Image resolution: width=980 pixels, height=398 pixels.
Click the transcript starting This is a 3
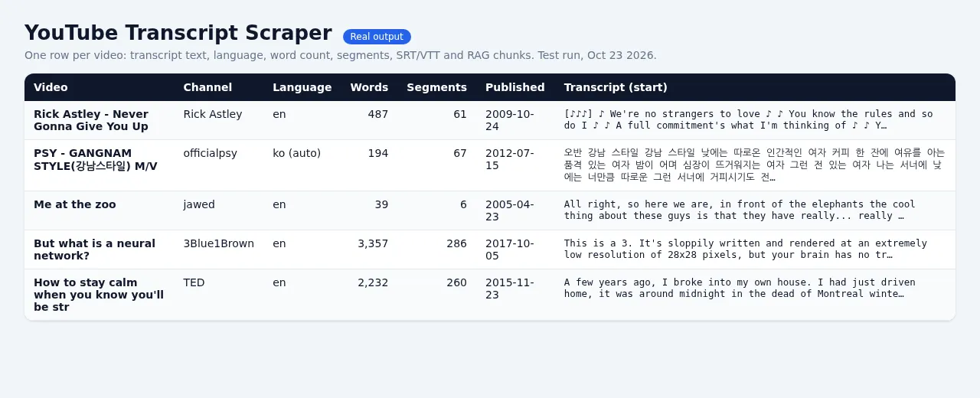pos(746,249)
